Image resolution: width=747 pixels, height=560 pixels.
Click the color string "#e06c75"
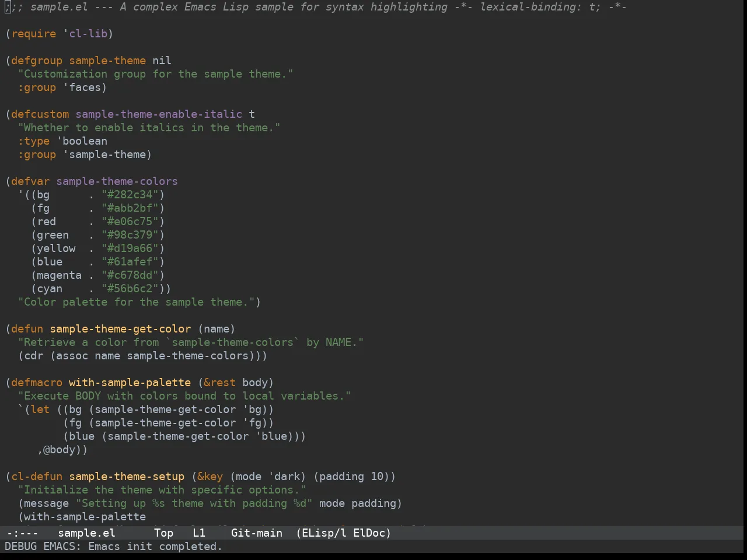point(130,222)
